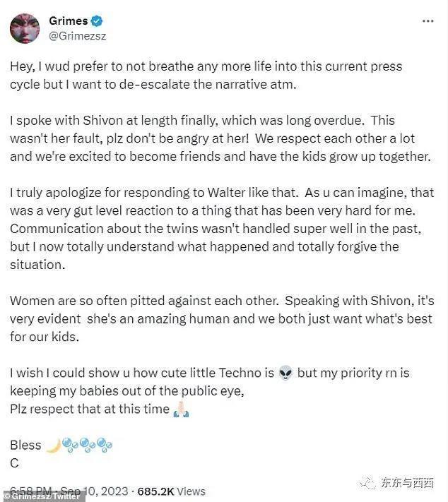Open Grimes profile avatar picture
The height and width of the screenshot is (502, 448).
tap(24, 28)
